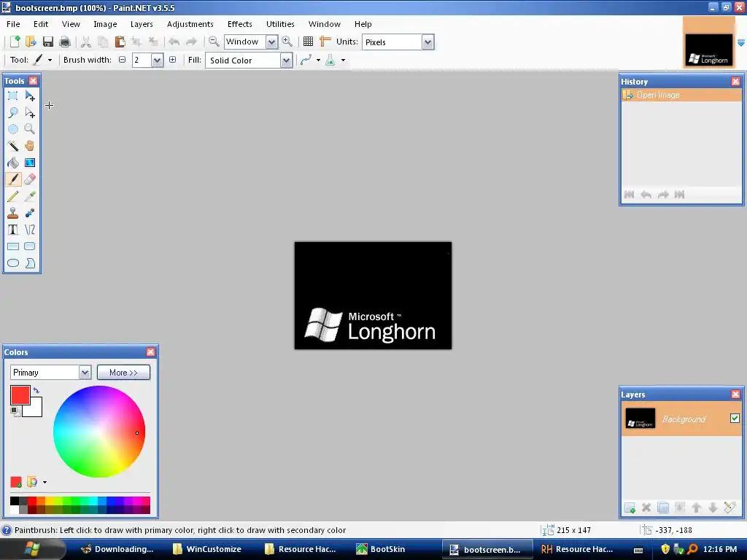Switch to WinCustomize in the taskbar
The width and height of the screenshot is (747, 560).
(207, 549)
